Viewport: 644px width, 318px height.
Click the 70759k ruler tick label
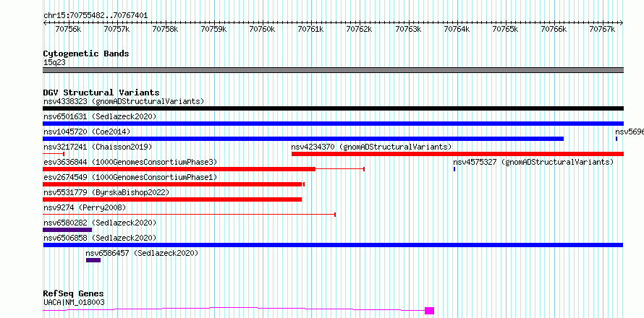click(213, 29)
